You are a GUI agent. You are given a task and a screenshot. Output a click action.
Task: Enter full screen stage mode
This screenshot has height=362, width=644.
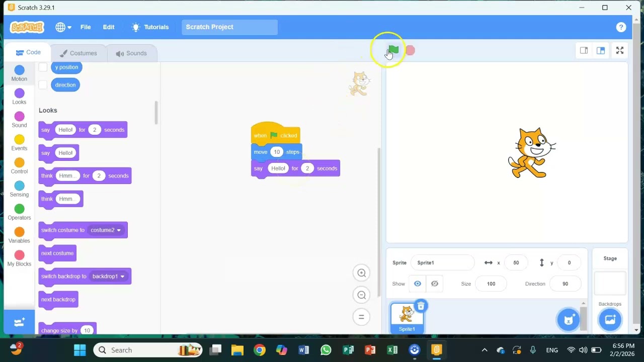point(620,50)
